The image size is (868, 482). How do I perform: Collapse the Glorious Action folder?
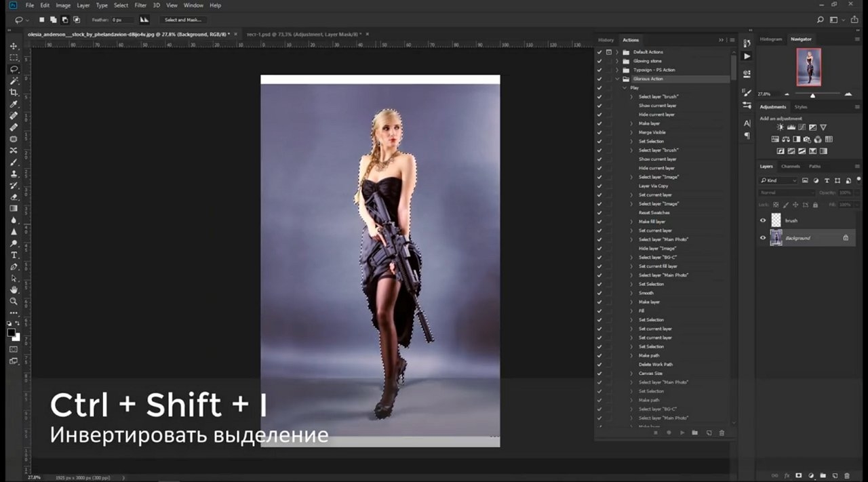617,79
